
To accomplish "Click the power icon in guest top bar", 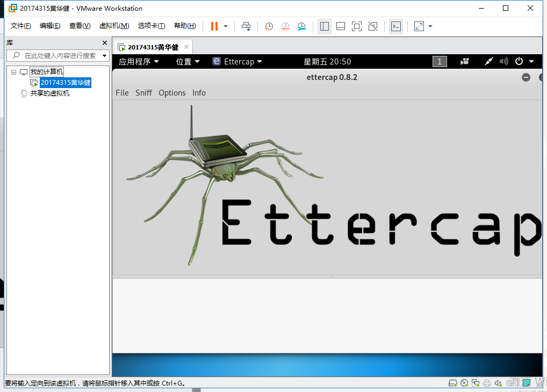I will tap(519, 61).
